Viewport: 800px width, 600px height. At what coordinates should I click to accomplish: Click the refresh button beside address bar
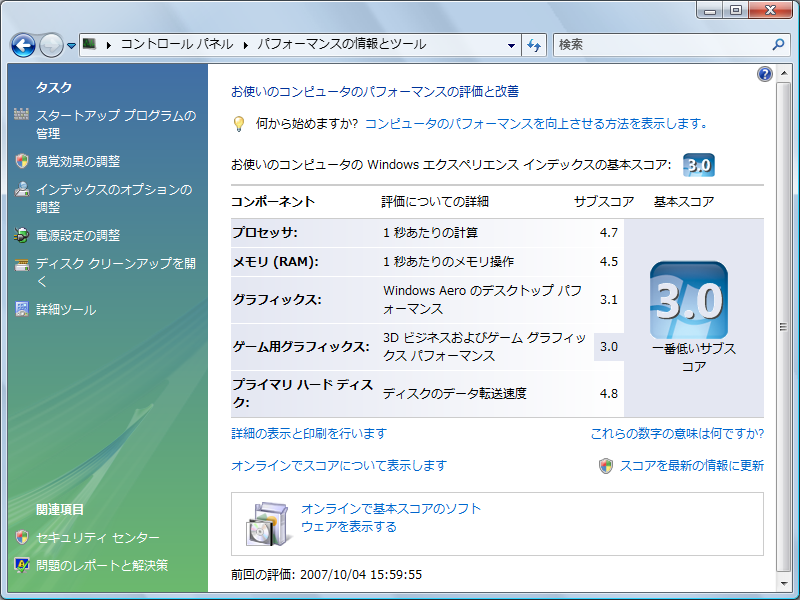tap(534, 45)
